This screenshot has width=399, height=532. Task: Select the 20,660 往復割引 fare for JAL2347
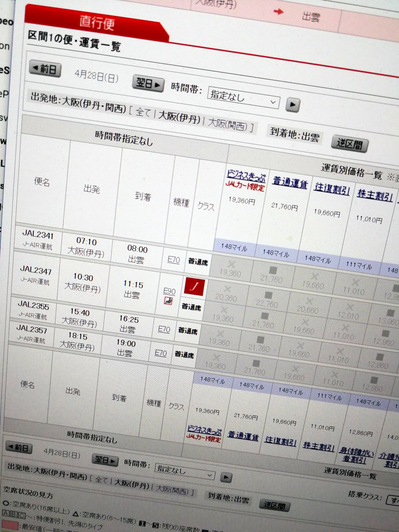[308, 306]
